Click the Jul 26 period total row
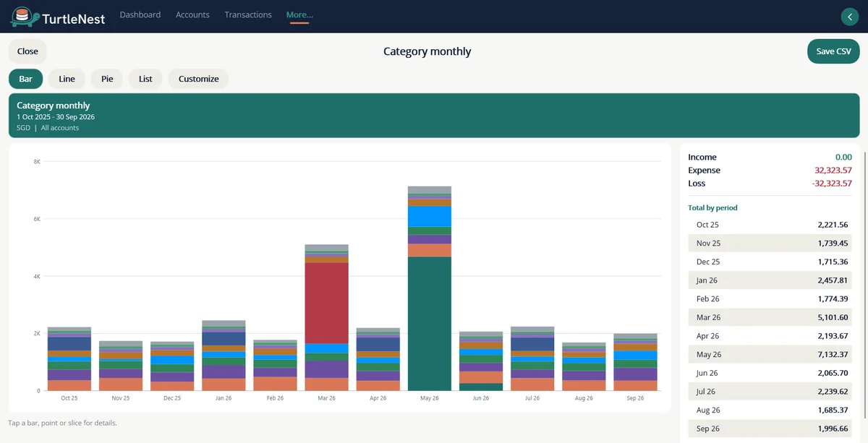 coord(770,392)
